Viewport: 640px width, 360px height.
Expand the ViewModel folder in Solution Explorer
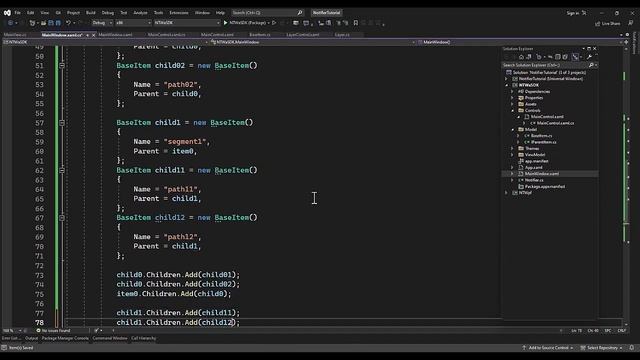tap(513, 155)
